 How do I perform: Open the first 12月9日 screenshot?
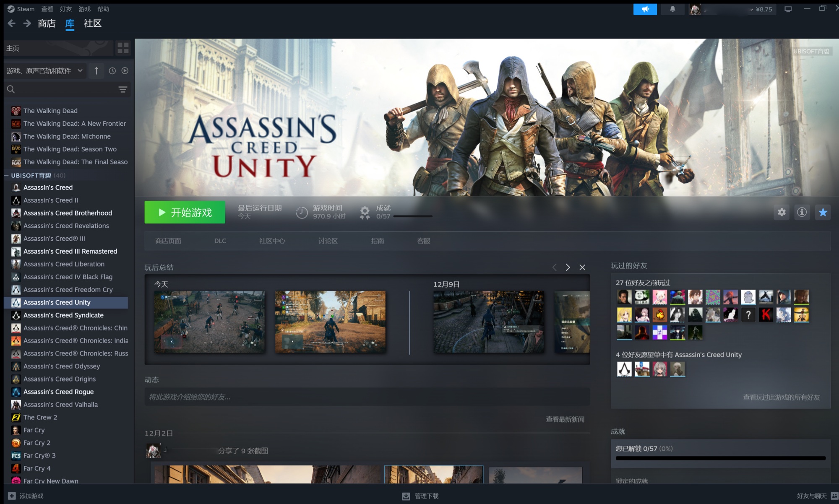[x=489, y=322]
